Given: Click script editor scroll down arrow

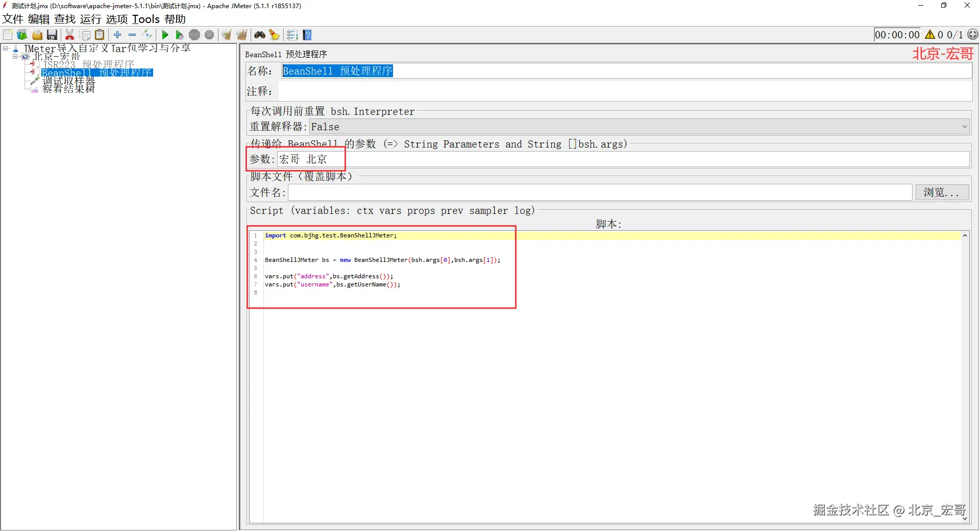Looking at the screenshot, I should pyautogui.click(x=965, y=519).
